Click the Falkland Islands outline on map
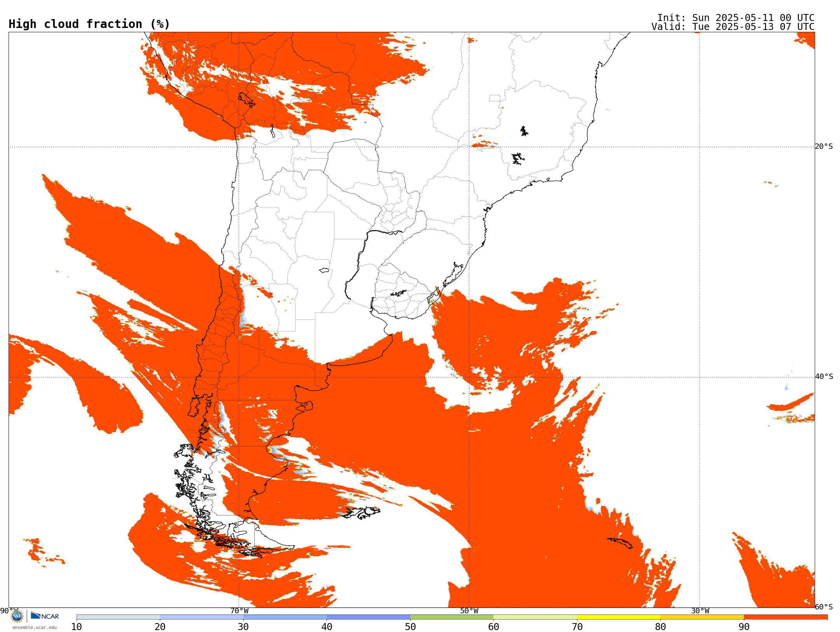This screenshot has height=632, width=840. (x=362, y=512)
